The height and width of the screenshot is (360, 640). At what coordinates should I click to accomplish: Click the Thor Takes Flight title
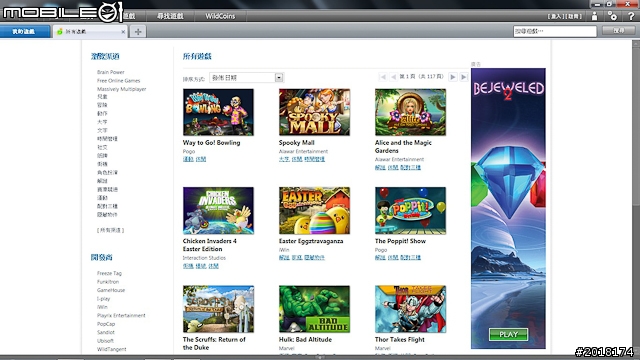[x=400, y=339]
